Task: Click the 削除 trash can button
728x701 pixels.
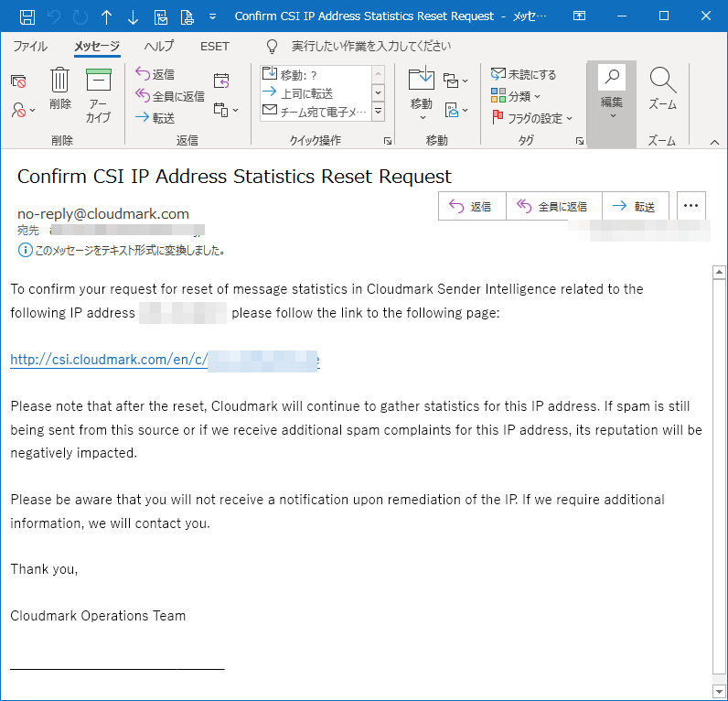Action: tap(59, 88)
